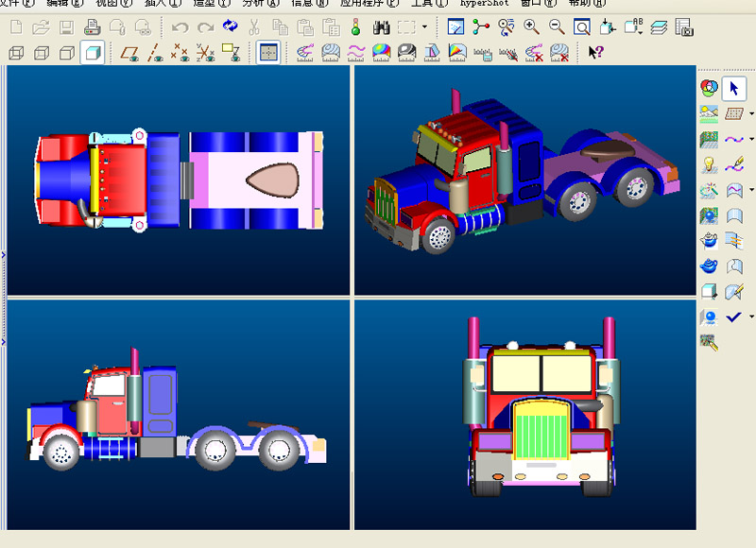Open the hyperShot menu
The width and height of the screenshot is (756, 548).
[x=484, y=4]
